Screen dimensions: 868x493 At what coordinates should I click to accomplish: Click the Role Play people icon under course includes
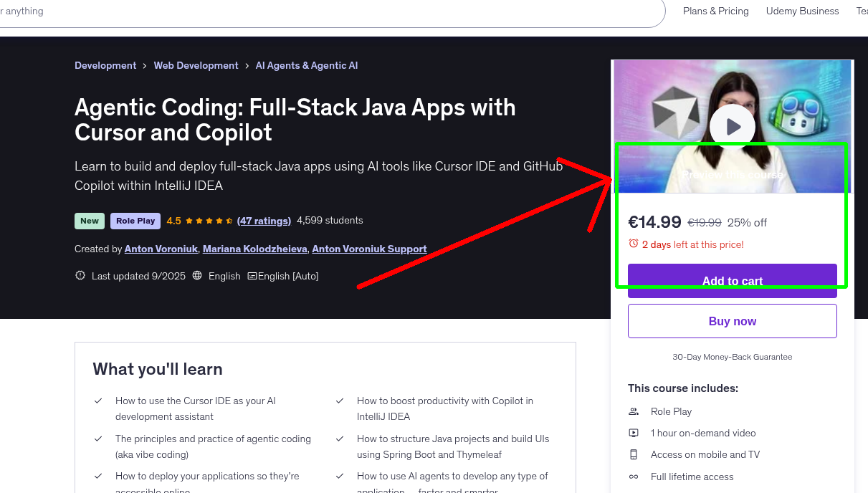click(x=634, y=411)
